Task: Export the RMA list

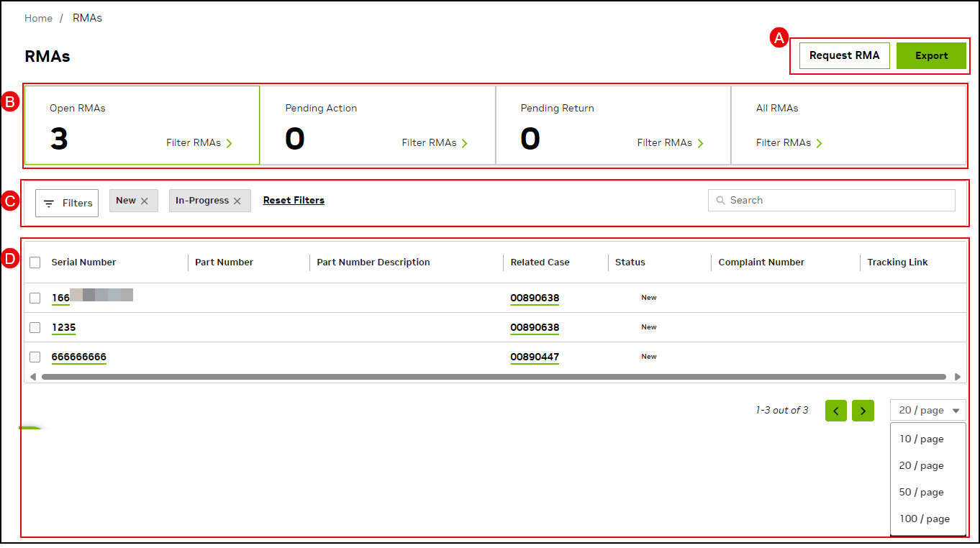Action: click(x=931, y=55)
